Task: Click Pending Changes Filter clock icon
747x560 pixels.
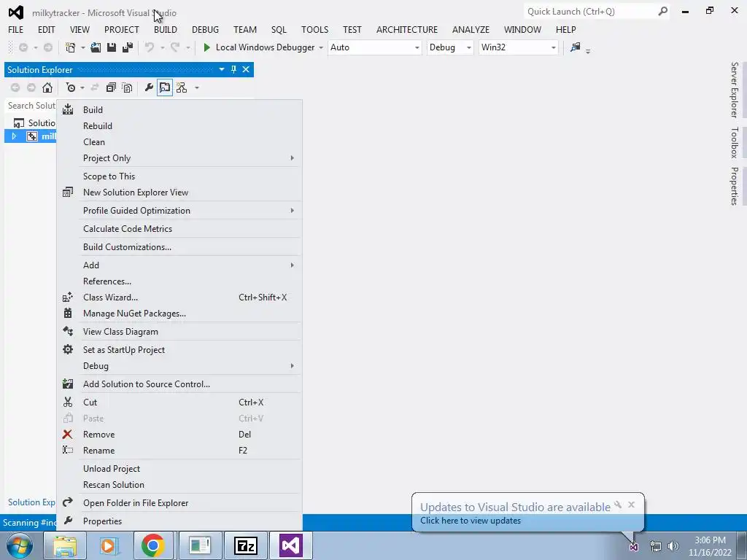Action: coord(71,87)
